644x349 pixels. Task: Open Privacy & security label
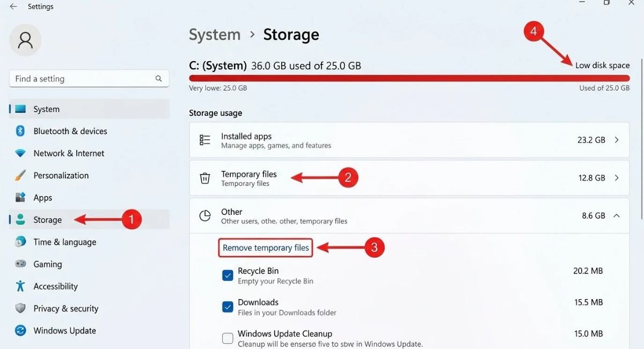pyautogui.click(x=66, y=308)
